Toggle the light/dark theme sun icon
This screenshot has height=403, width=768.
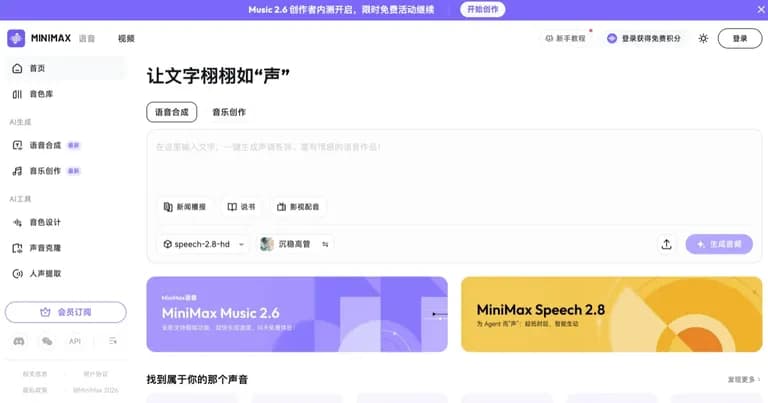pos(703,38)
